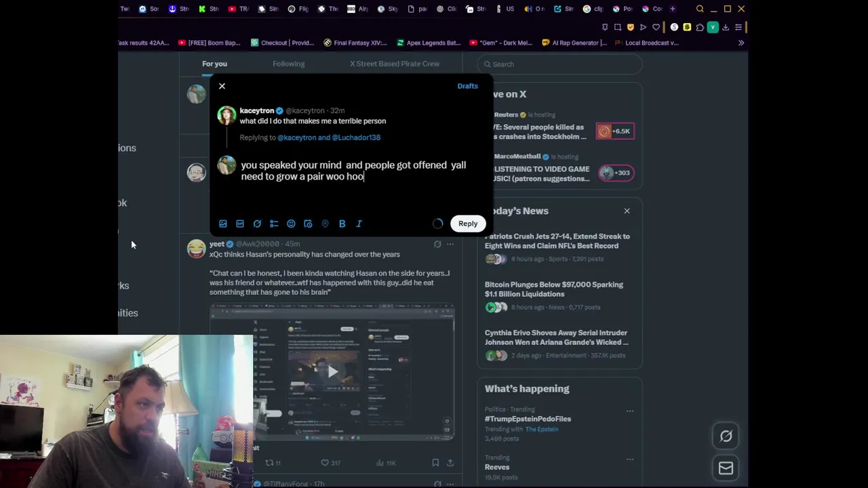Open #TrumpEpsteinPedoFiles trending topic
Screen dimensions: 868x488
[528, 419]
